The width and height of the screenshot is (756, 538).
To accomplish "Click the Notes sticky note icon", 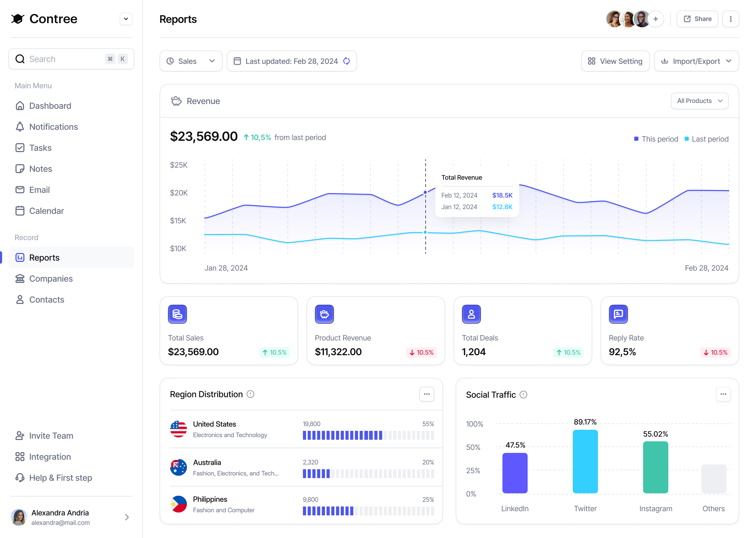I will point(20,169).
